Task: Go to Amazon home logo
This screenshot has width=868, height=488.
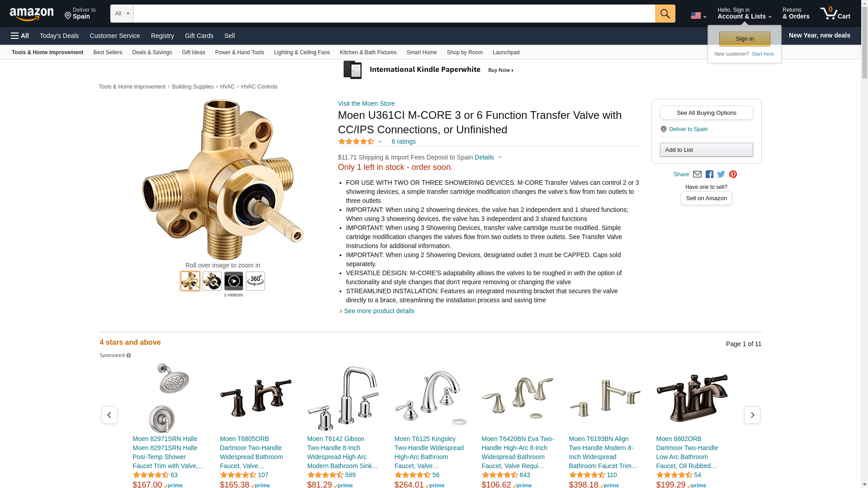Action: [32, 14]
